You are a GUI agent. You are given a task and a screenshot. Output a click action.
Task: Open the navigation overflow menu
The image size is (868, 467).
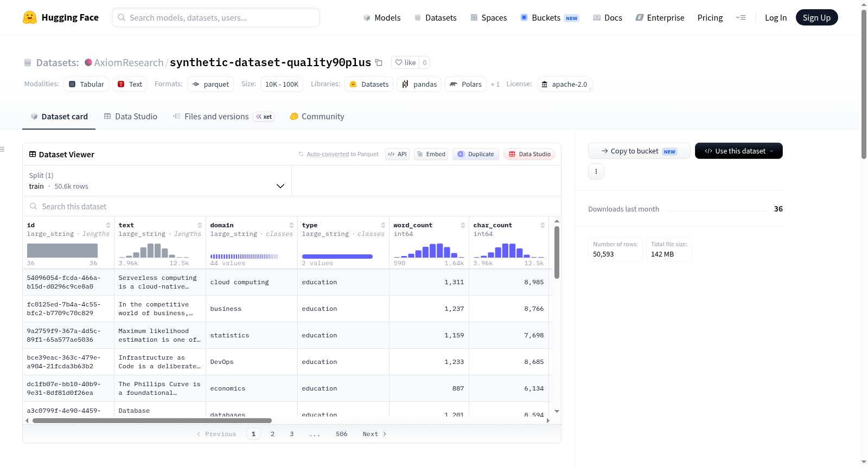pyautogui.click(x=741, y=18)
